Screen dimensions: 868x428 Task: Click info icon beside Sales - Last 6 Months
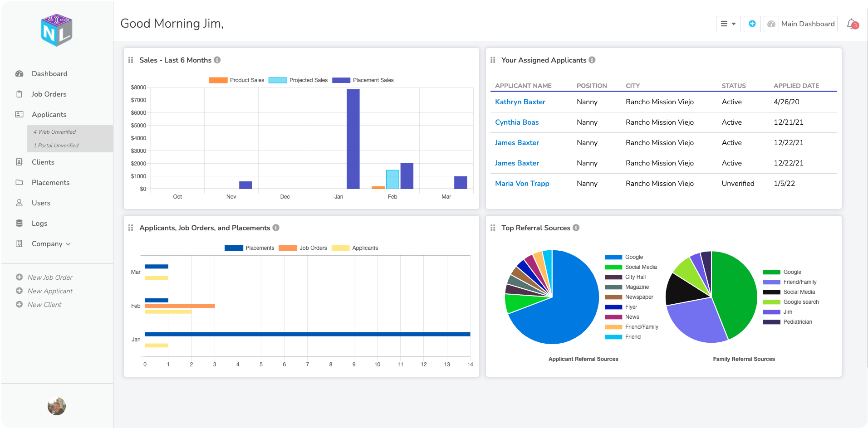[217, 60]
